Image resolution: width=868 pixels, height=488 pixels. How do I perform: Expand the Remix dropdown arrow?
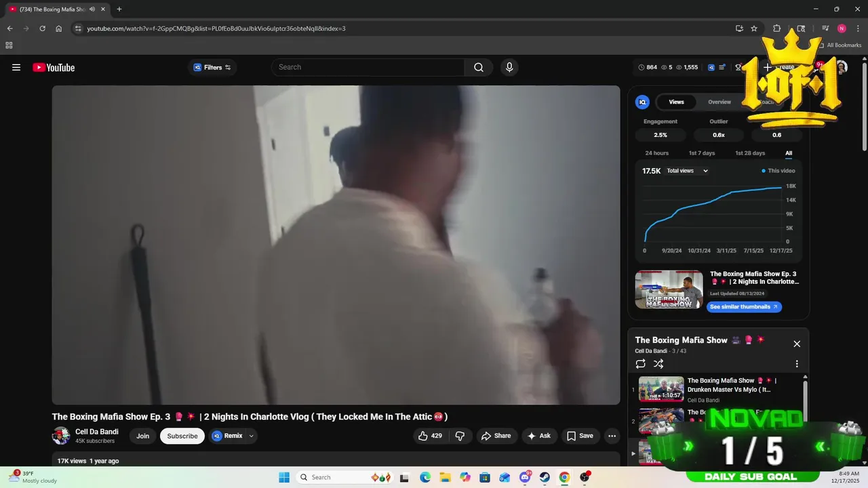point(252,436)
